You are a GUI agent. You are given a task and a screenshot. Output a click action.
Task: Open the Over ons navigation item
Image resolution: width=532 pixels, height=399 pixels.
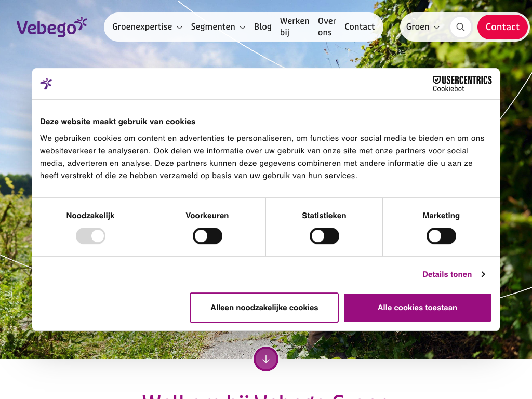click(x=327, y=27)
